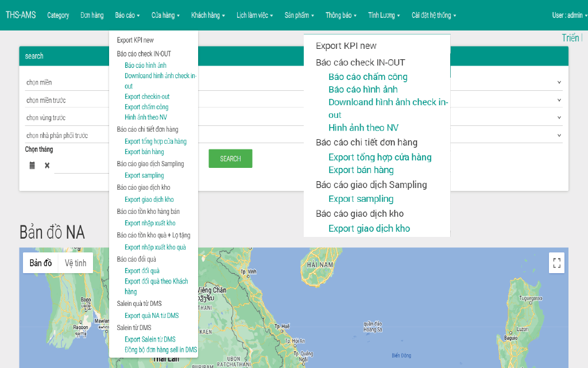Select the Bản đồ map type

click(41, 263)
